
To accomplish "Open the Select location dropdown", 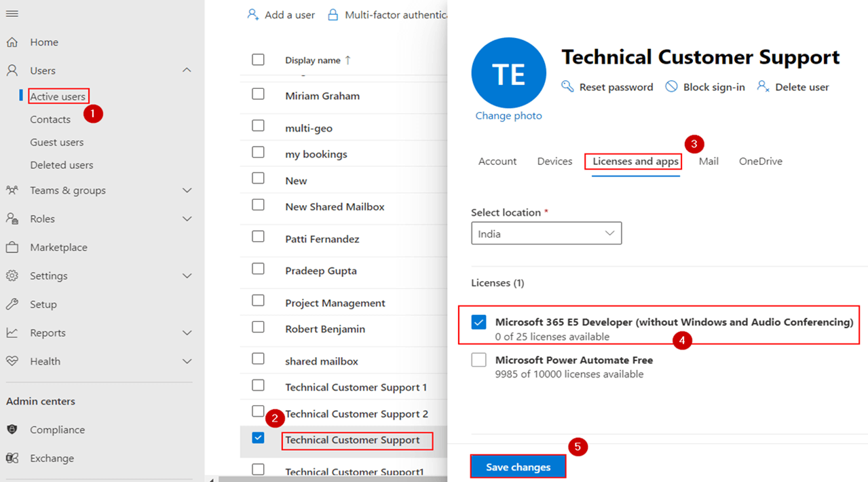I will coord(546,234).
